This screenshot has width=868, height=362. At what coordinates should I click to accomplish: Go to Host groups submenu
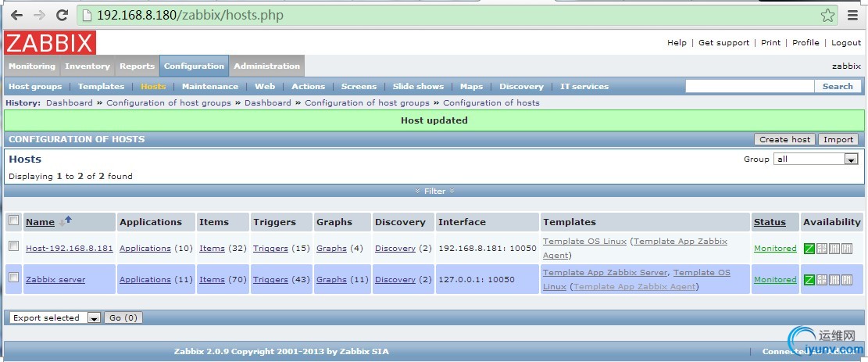[x=35, y=87]
